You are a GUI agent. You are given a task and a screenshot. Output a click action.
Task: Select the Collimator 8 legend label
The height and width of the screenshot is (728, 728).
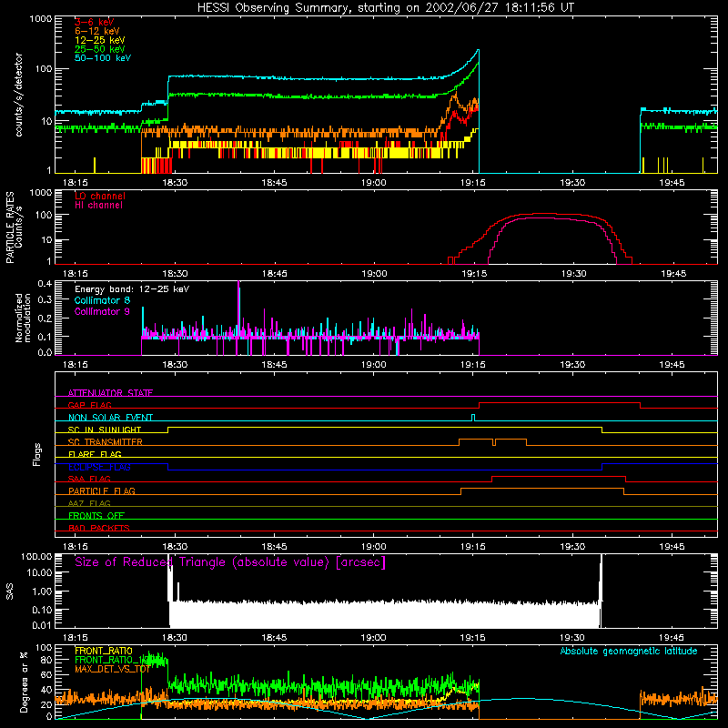pyautogui.click(x=102, y=300)
